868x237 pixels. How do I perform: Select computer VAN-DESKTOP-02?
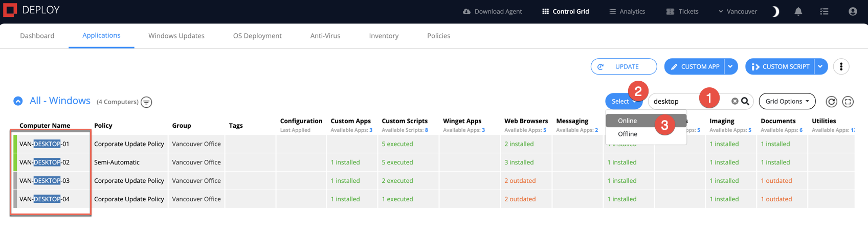44,162
